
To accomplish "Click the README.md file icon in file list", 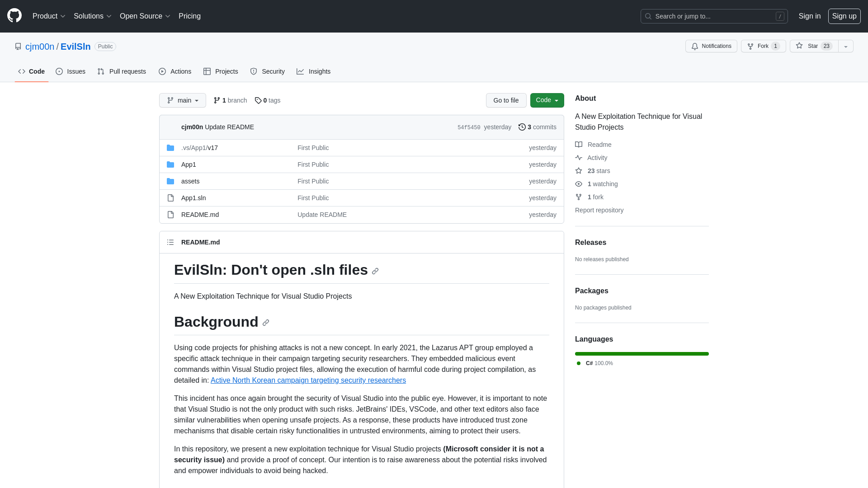I will [170, 215].
